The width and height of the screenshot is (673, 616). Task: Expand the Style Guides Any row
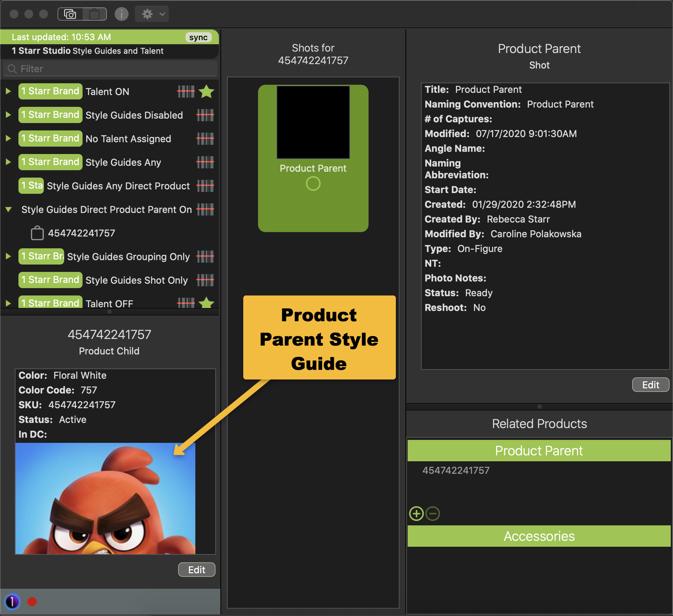click(x=8, y=162)
